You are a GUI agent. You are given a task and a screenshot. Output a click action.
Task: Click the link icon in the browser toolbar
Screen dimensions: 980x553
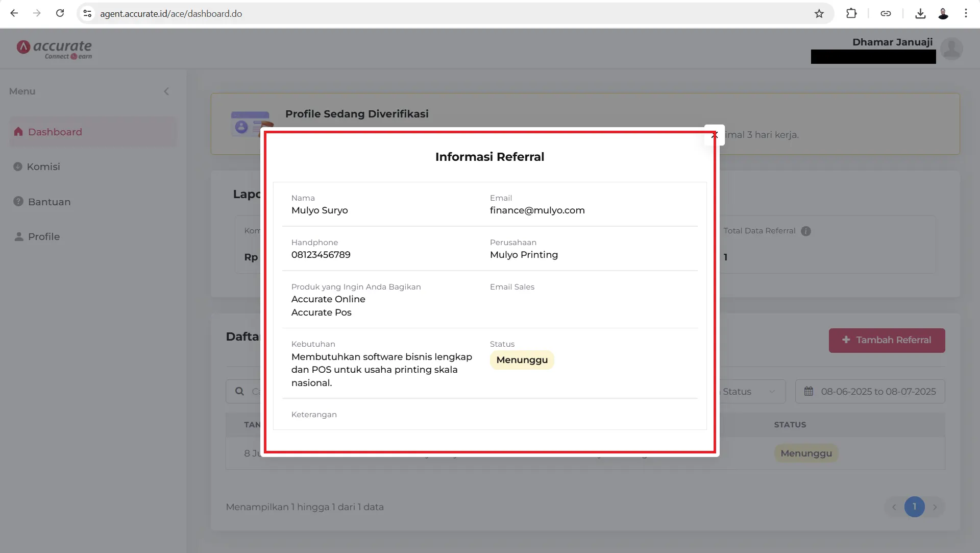(886, 13)
